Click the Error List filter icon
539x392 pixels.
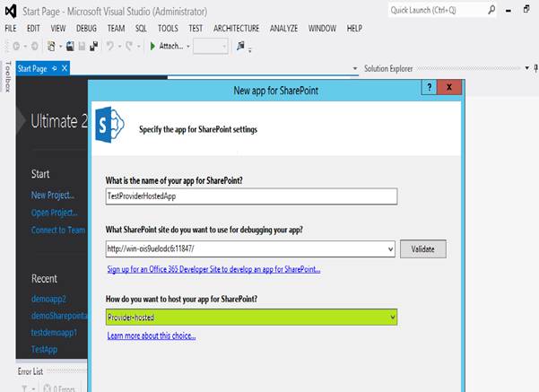(25, 388)
